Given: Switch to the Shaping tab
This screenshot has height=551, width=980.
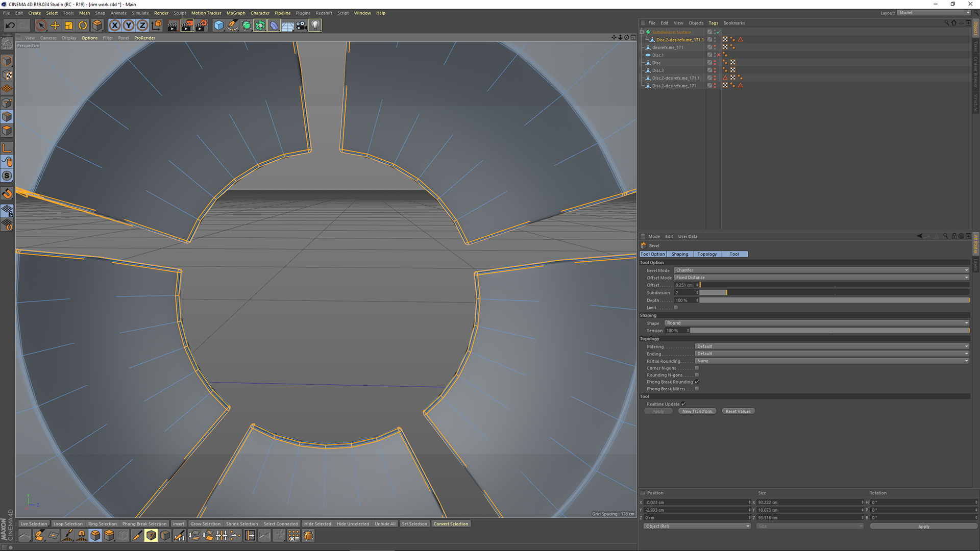Looking at the screenshot, I should click(680, 254).
